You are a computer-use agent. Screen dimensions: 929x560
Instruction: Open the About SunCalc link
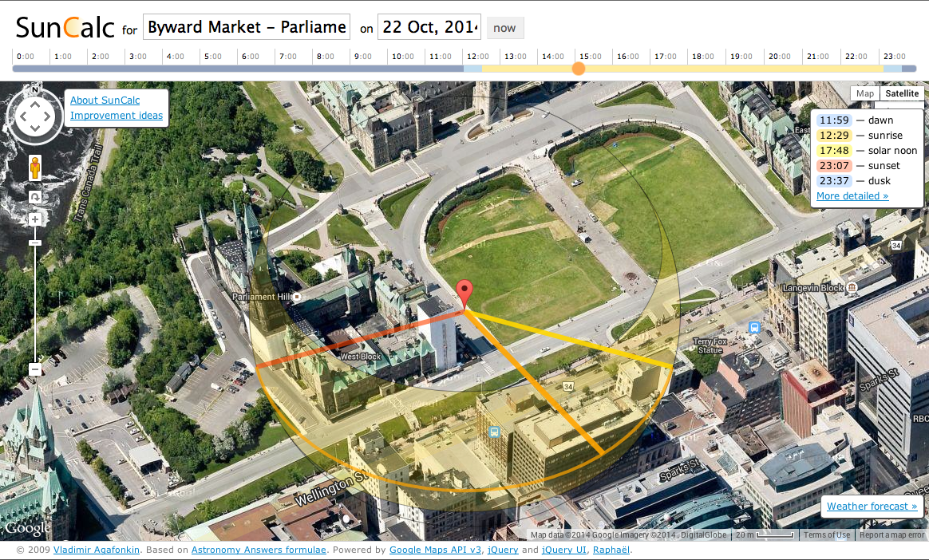tap(104, 100)
